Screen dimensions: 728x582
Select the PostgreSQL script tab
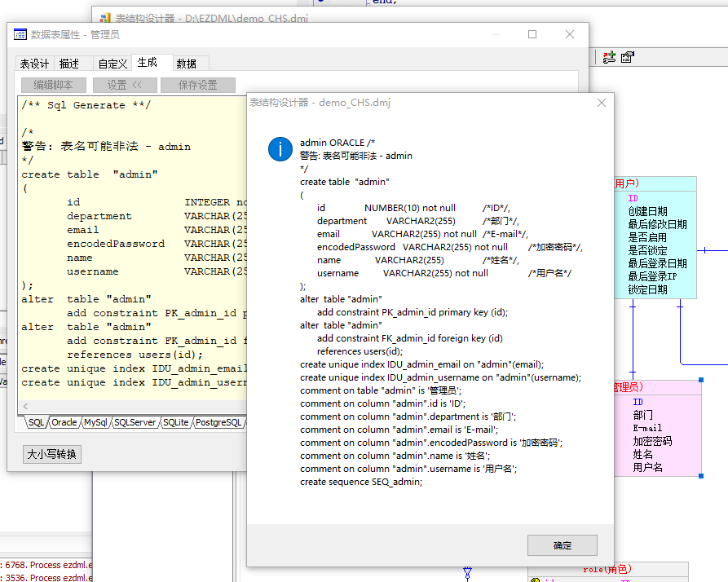218,422
